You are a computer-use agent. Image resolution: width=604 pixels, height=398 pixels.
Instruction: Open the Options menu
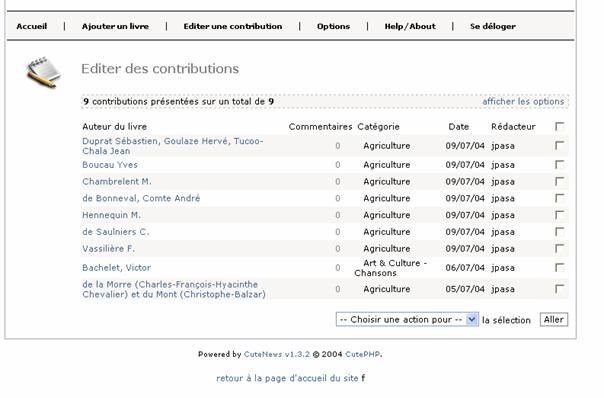pos(333,26)
